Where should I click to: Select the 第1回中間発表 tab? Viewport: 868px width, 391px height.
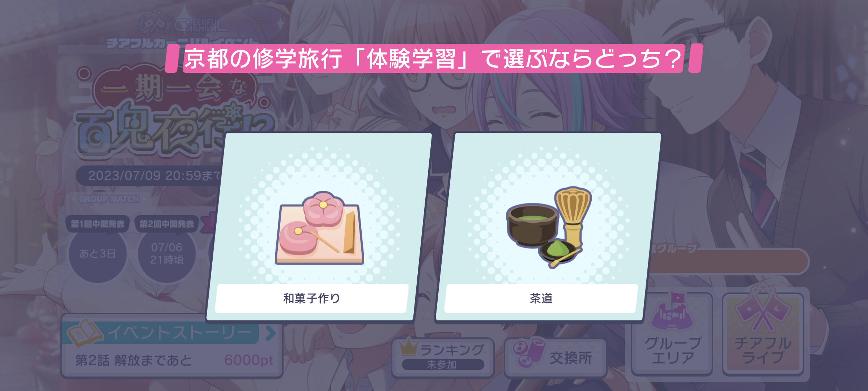[97, 224]
